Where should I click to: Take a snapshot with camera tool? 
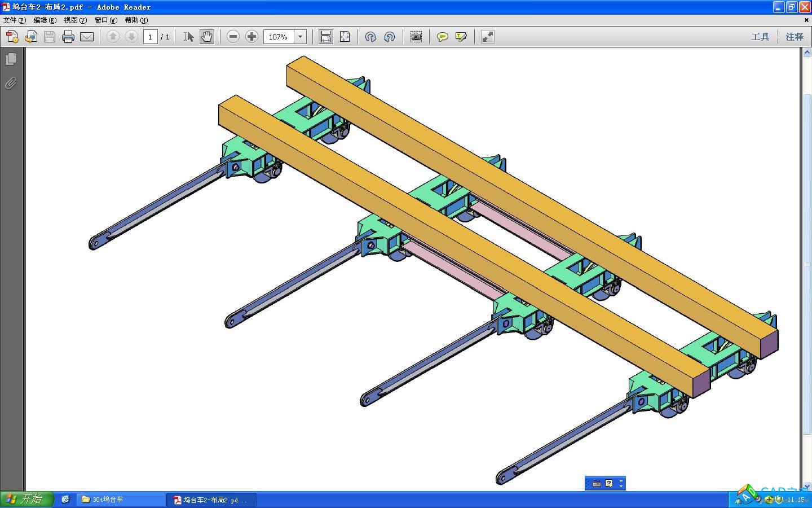pos(416,37)
